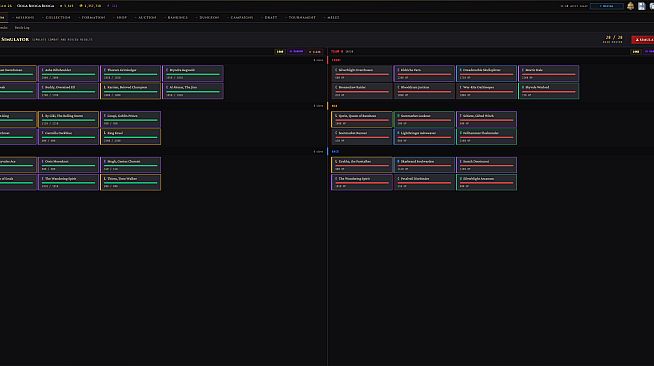
Task: Select the Goopi, Goblin Prince card
Action: tap(131, 119)
